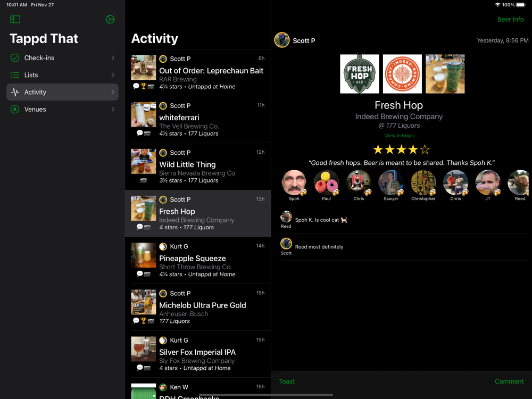Open Lists in the sidebar
The width and height of the screenshot is (532, 399).
[62, 75]
